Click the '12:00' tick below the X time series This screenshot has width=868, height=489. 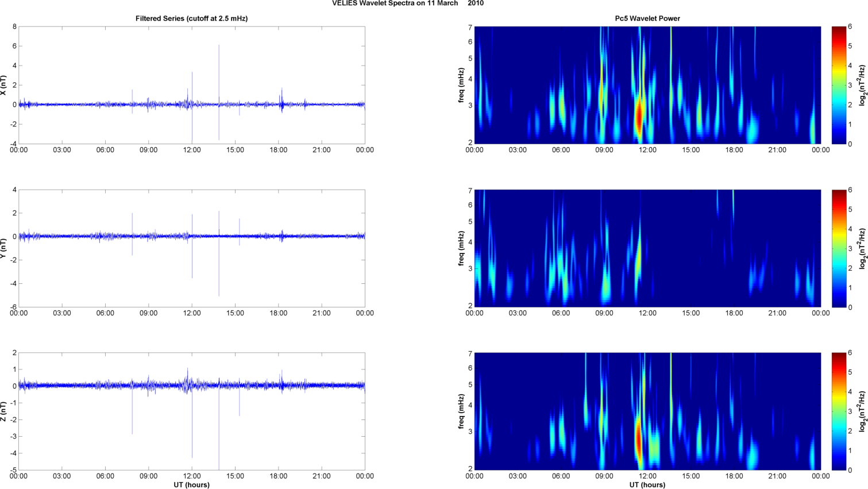[192, 150]
